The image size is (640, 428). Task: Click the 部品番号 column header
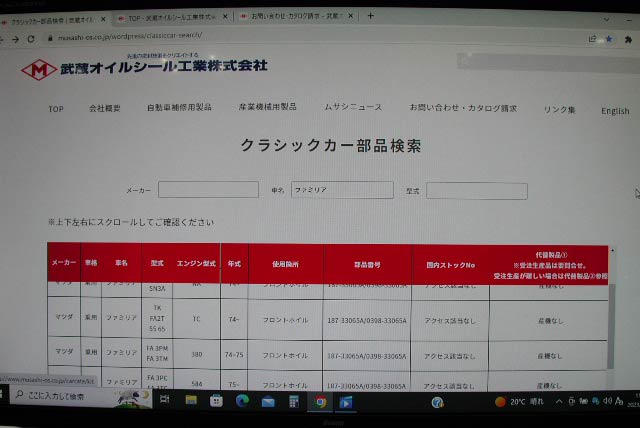click(x=367, y=265)
